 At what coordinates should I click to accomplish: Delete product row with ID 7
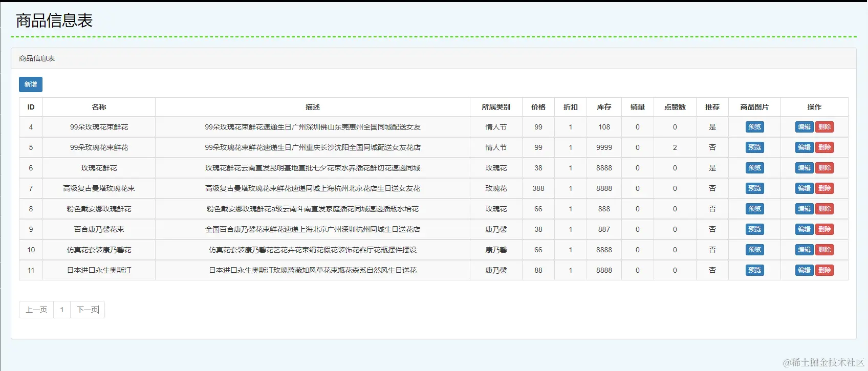(824, 188)
